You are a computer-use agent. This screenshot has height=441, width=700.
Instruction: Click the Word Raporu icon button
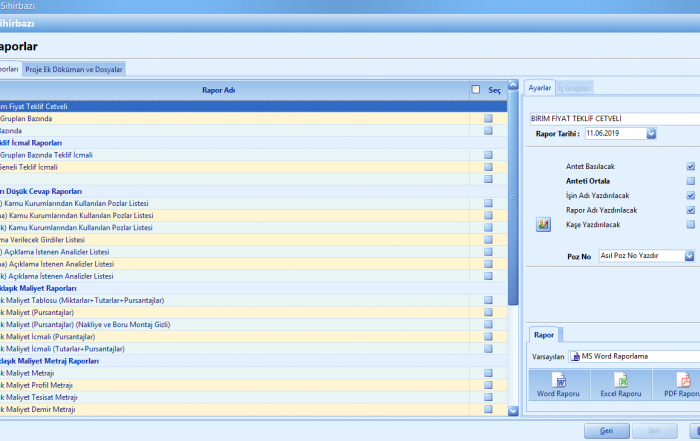[x=559, y=385]
